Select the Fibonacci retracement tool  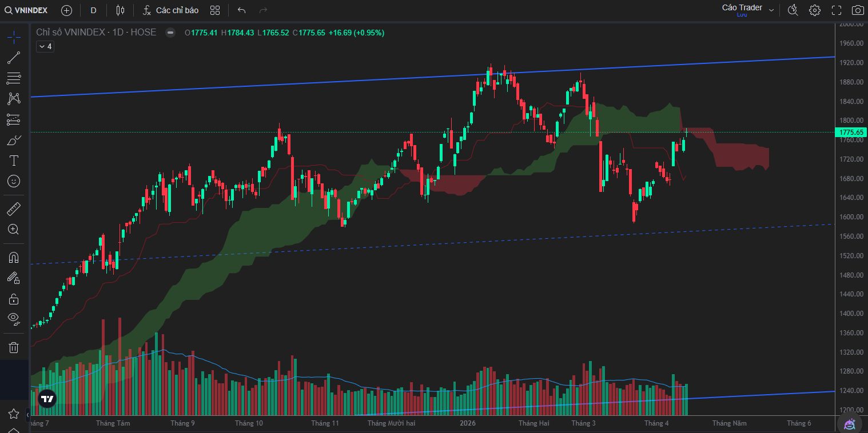click(14, 78)
